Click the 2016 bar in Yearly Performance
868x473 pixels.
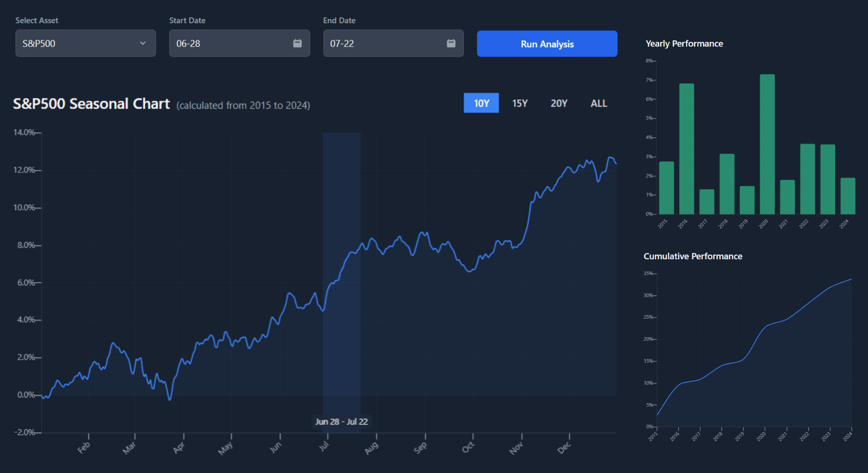[x=687, y=149]
